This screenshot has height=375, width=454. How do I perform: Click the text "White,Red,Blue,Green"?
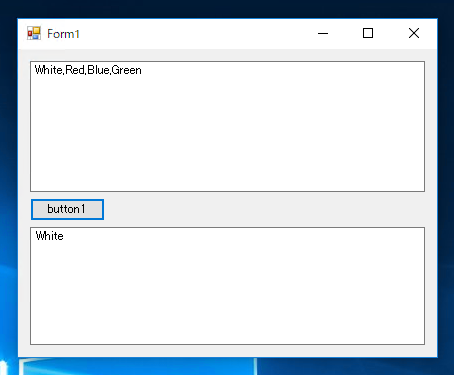[x=88, y=70]
